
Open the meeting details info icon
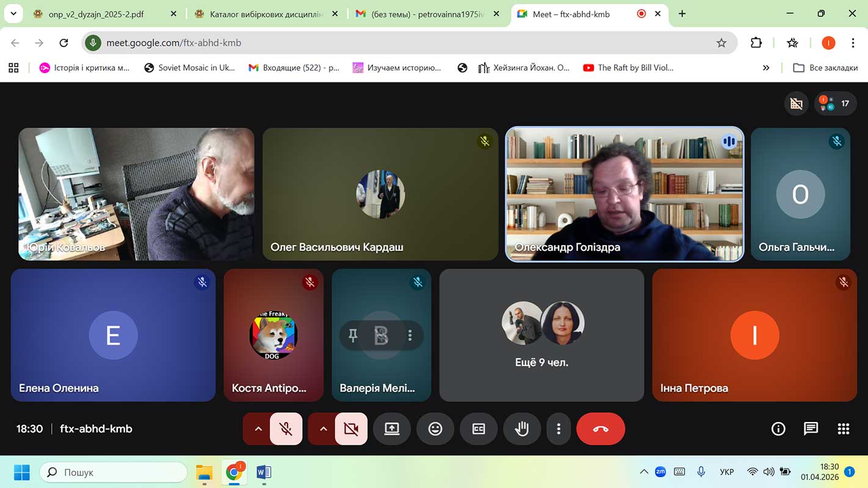coord(778,429)
